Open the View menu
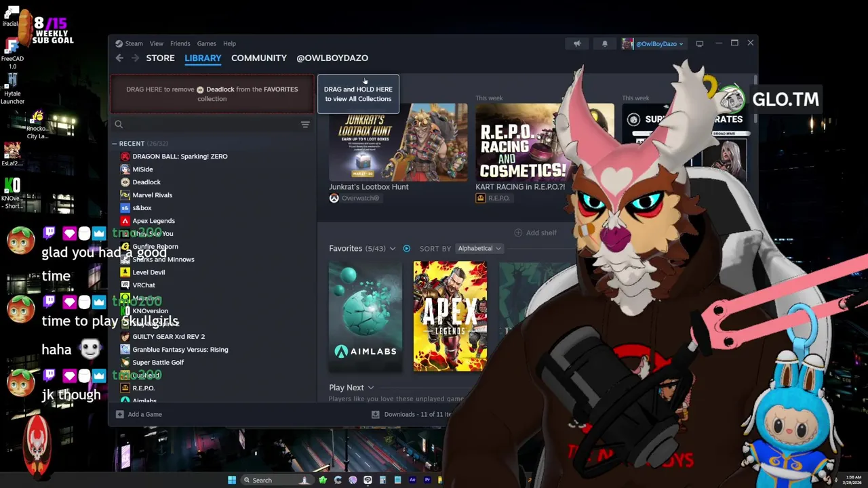868x488 pixels. [x=156, y=43]
